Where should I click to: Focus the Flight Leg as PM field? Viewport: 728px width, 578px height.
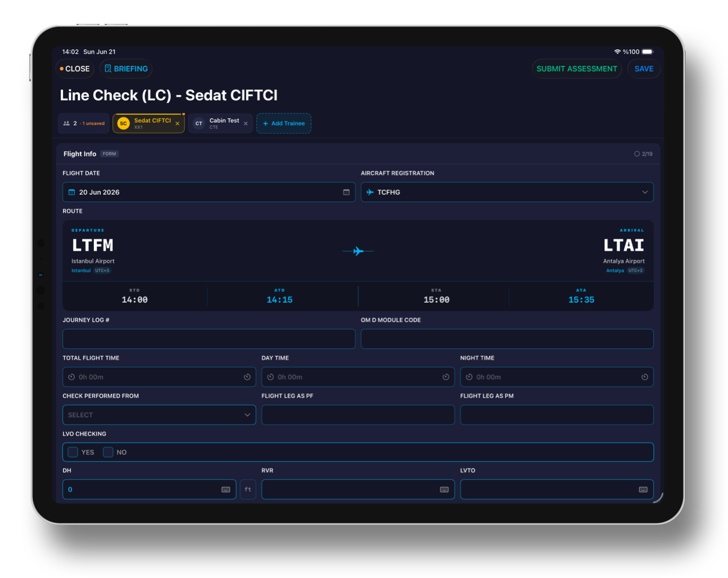click(x=557, y=415)
